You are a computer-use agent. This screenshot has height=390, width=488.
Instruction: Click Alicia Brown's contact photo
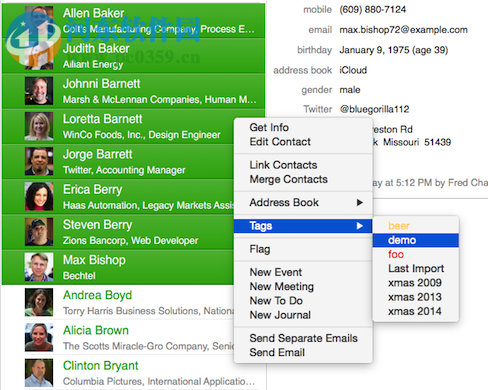coord(39,337)
